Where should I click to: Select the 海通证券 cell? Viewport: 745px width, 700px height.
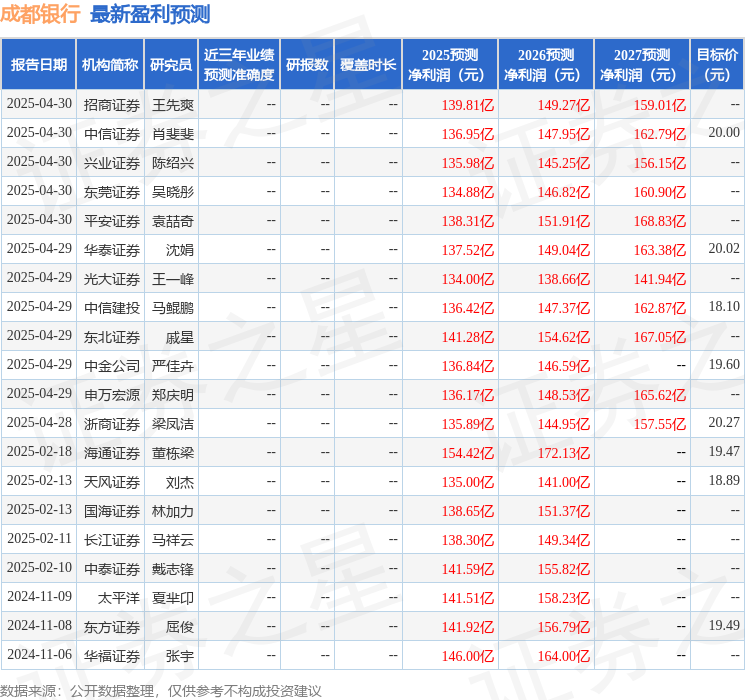coord(112,452)
